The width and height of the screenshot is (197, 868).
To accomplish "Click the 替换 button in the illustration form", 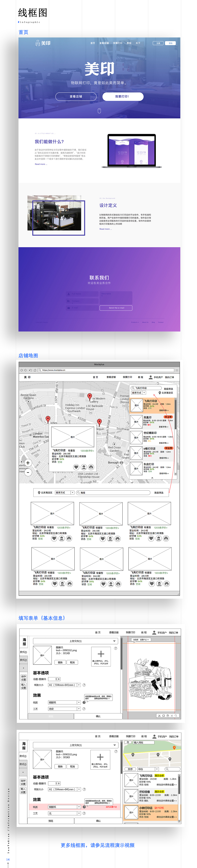I will point(60,662).
